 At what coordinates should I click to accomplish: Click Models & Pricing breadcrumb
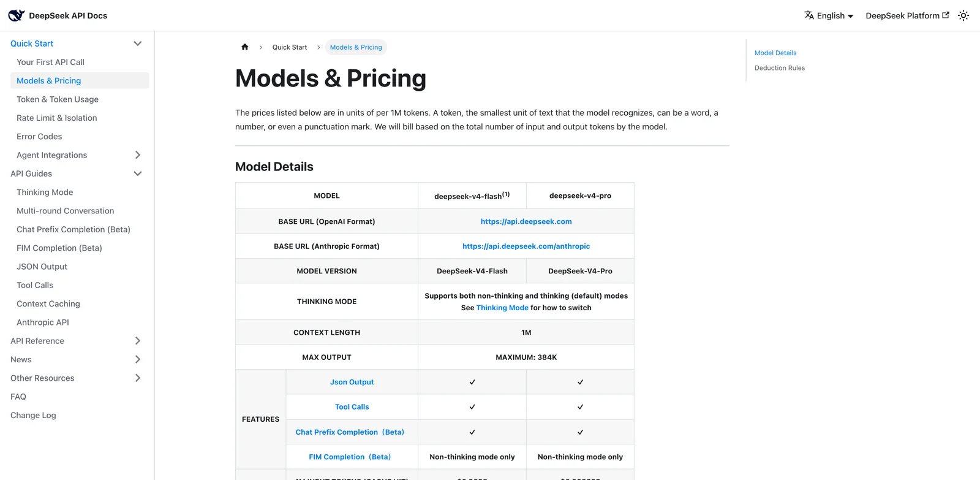tap(356, 47)
